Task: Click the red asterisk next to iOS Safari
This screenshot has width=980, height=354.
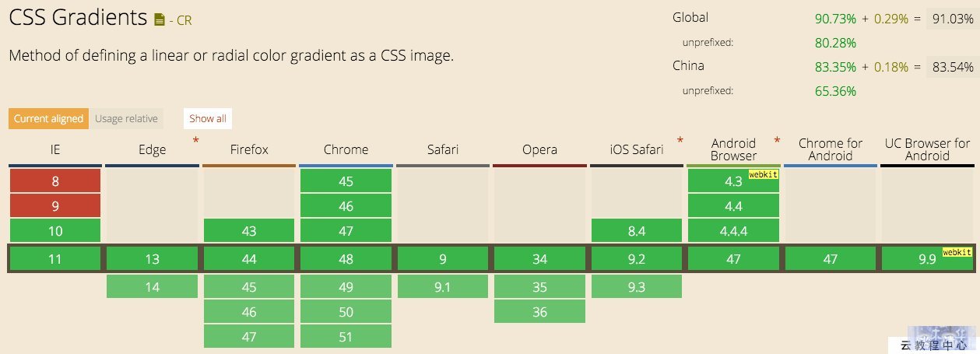Action: [x=680, y=141]
